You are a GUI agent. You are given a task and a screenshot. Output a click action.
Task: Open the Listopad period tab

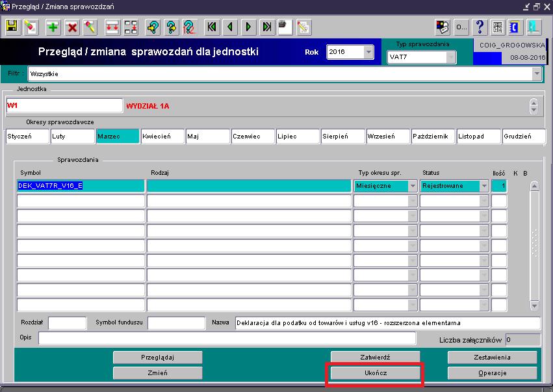(478, 137)
